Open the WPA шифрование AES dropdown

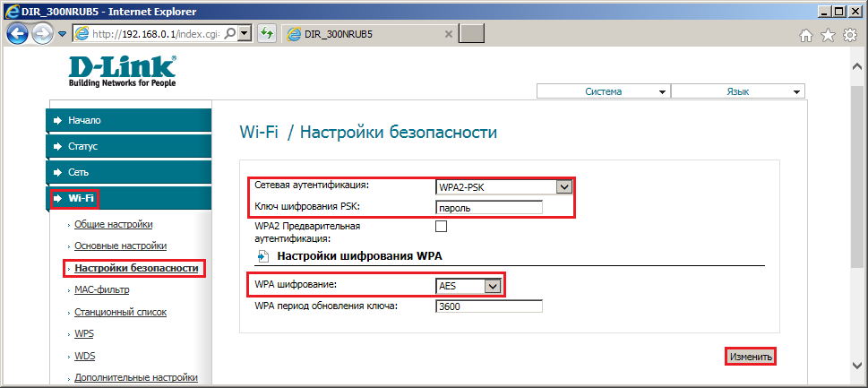click(468, 286)
